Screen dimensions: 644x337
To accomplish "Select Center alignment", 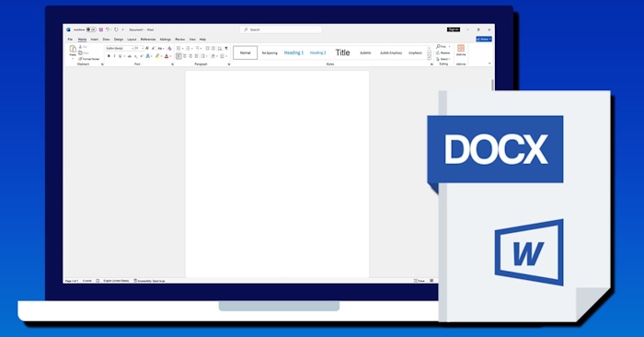I will (185, 56).
